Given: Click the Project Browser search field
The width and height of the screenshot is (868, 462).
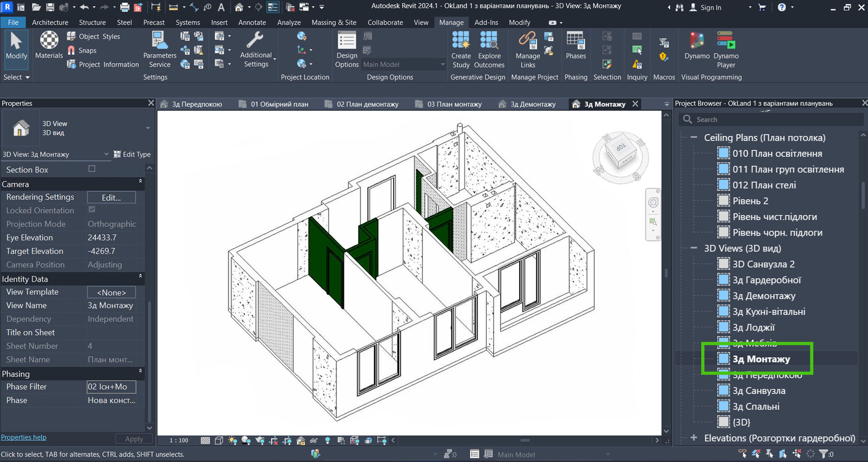Looking at the screenshot, I should tap(771, 119).
